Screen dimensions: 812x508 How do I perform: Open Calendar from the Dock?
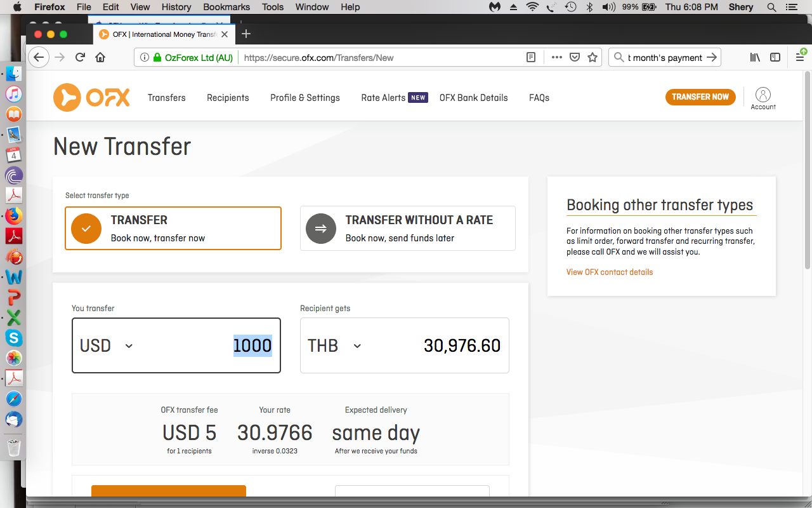tap(14, 154)
